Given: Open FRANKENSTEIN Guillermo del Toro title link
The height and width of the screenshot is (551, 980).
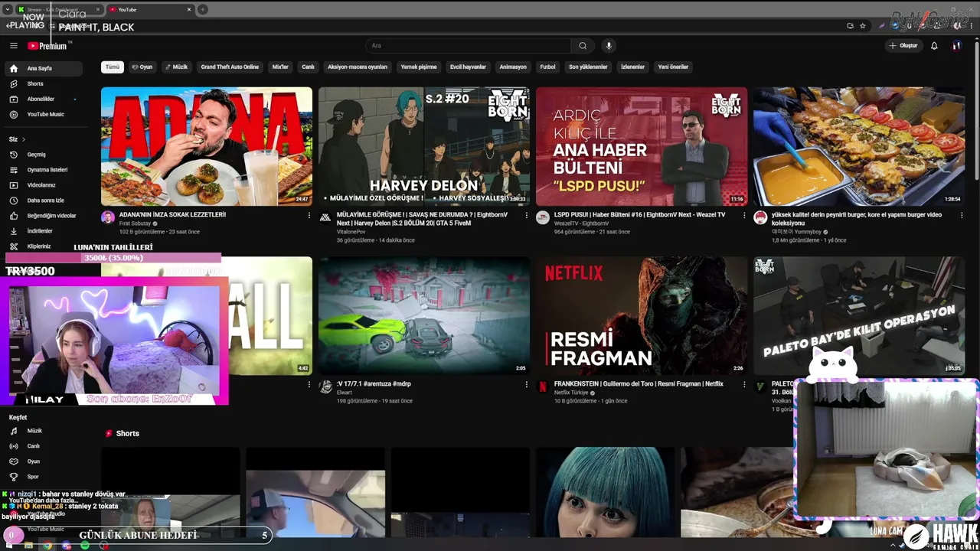Looking at the screenshot, I should pyautogui.click(x=639, y=384).
